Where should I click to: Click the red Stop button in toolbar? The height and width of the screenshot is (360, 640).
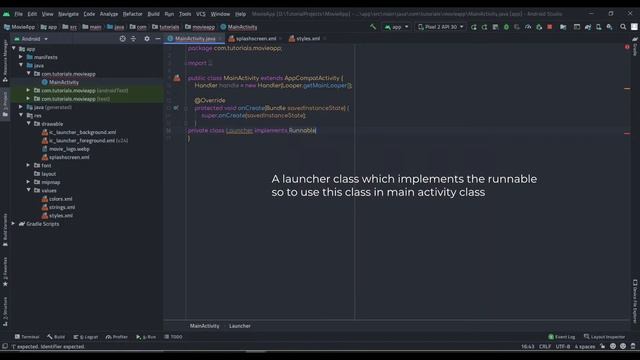[550, 27]
